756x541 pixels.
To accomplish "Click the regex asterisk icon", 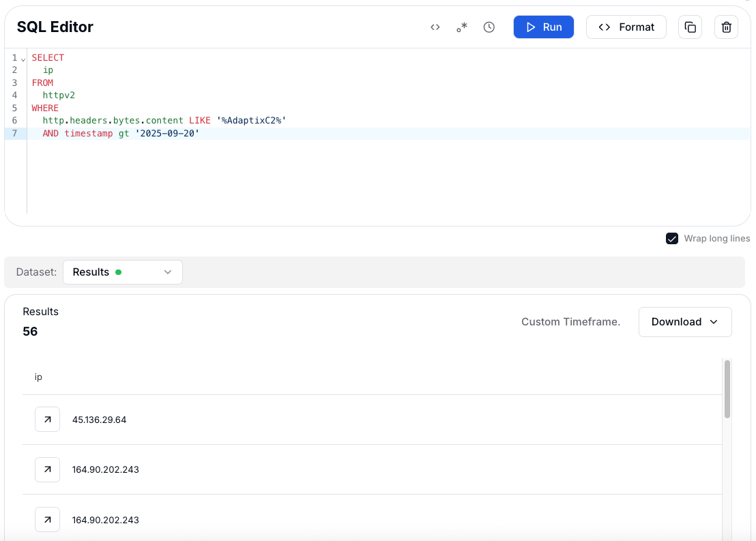I will pyautogui.click(x=462, y=27).
